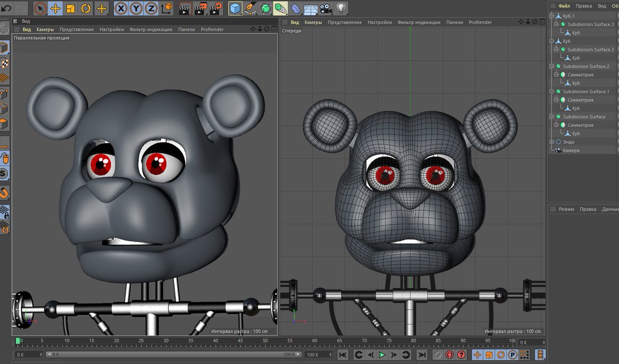Toggle Rotation keyframe recording in timeline bar
The image size is (619, 364).
(x=501, y=355)
